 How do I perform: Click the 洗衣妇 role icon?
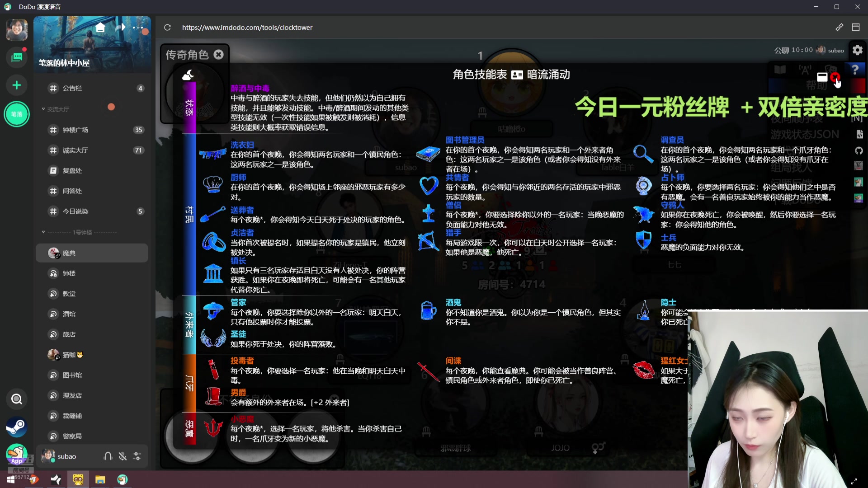point(212,154)
